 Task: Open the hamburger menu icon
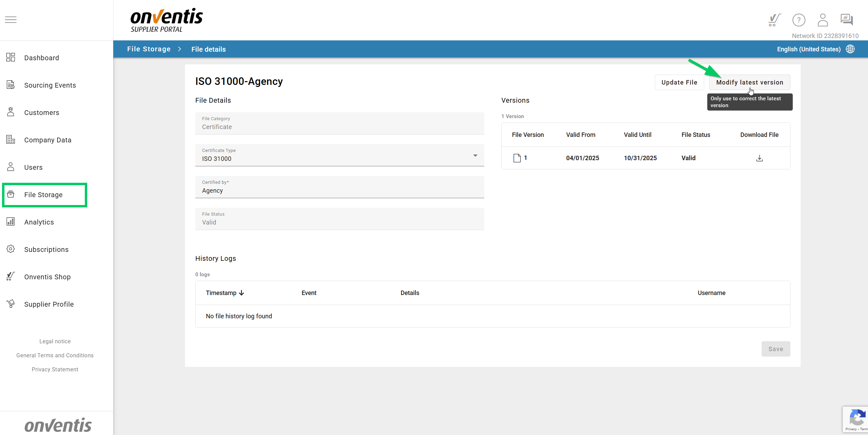(x=11, y=20)
